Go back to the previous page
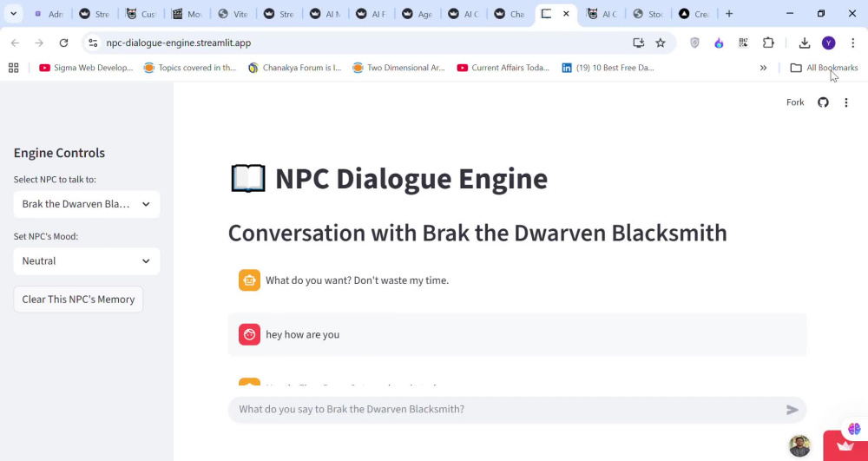This screenshot has height=461, width=868. [15, 43]
